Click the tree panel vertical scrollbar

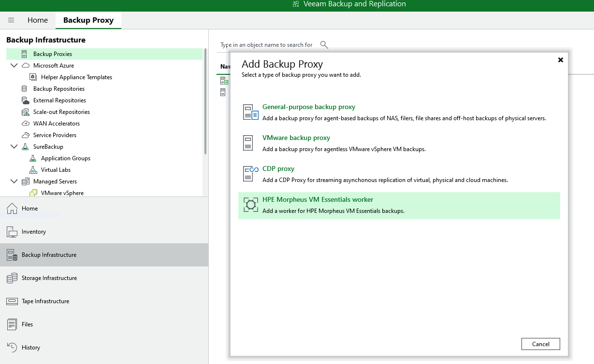[205, 101]
